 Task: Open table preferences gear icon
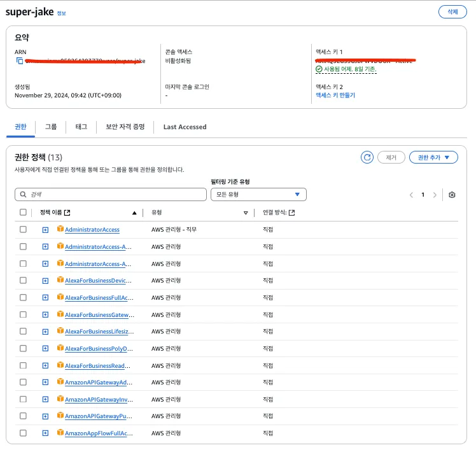pos(452,195)
